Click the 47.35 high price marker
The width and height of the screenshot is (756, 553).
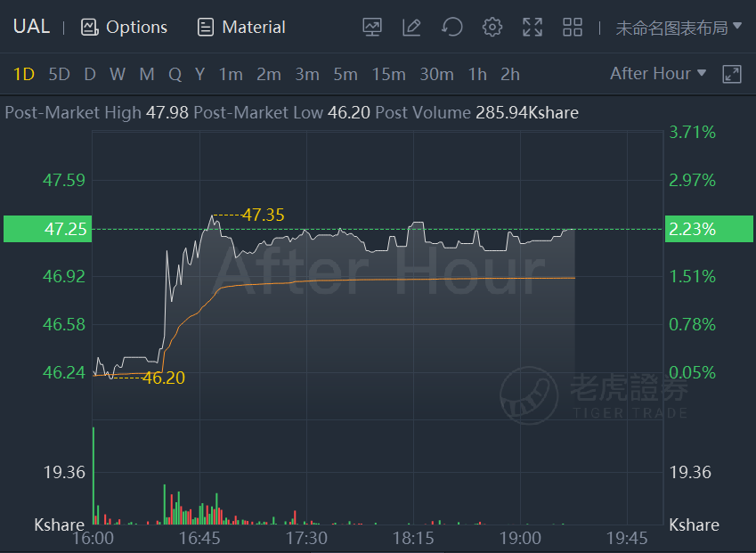pyautogui.click(x=263, y=215)
